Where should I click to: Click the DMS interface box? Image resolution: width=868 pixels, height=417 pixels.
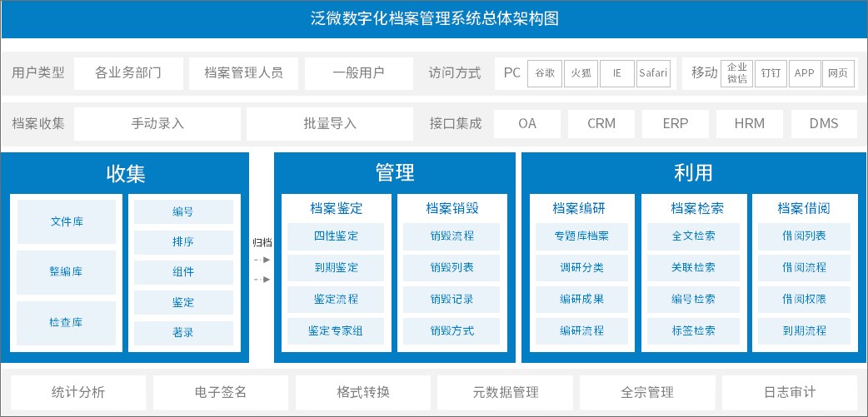825,124
